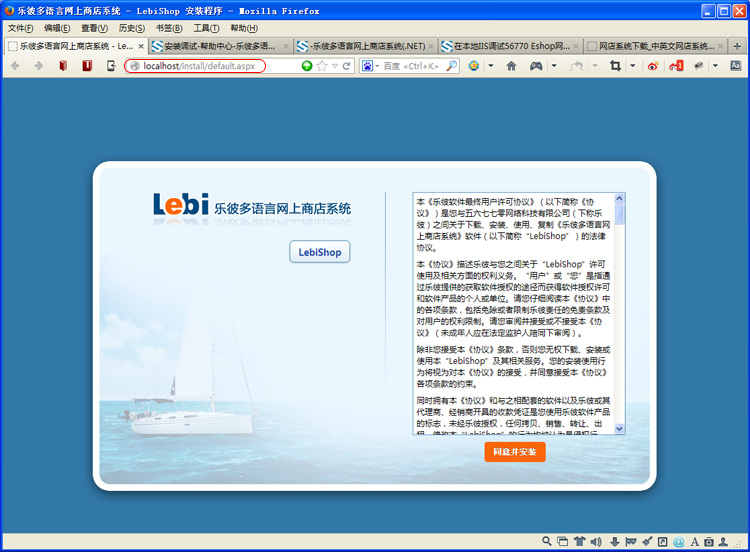Click the agreement scrollbar thumb

coord(619,214)
